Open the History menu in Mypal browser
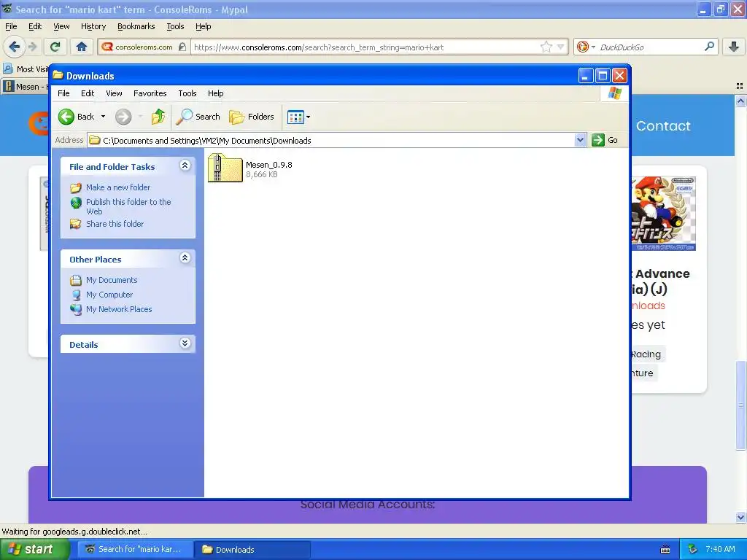This screenshot has width=747, height=560. click(x=93, y=26)
